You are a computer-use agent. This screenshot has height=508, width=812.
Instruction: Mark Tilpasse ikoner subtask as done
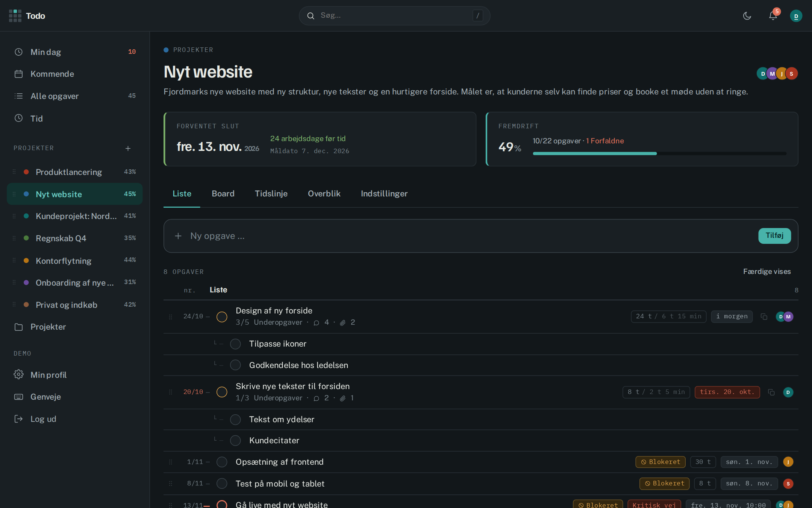[x=235, y=344]
